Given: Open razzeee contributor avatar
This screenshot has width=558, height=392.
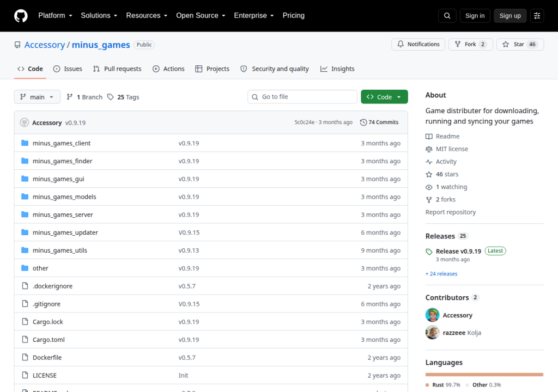Looking at the screenshot, I should click(432, 332).
